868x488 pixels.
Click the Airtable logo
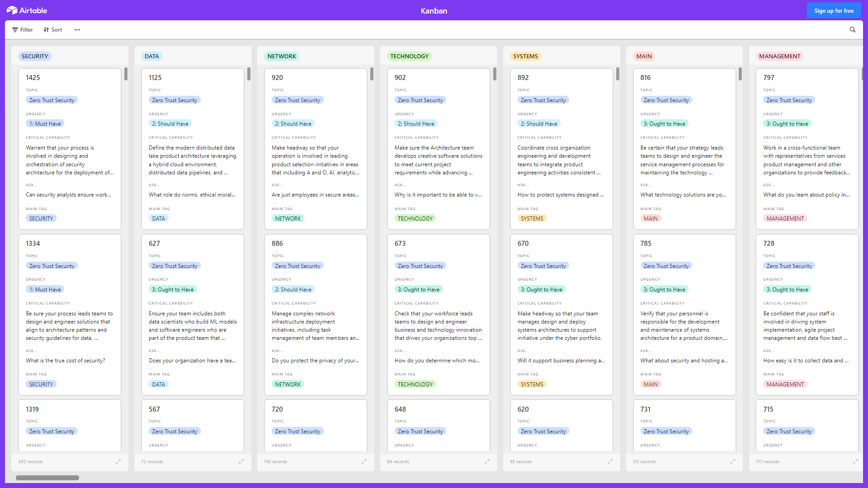[x=27, y=10]
